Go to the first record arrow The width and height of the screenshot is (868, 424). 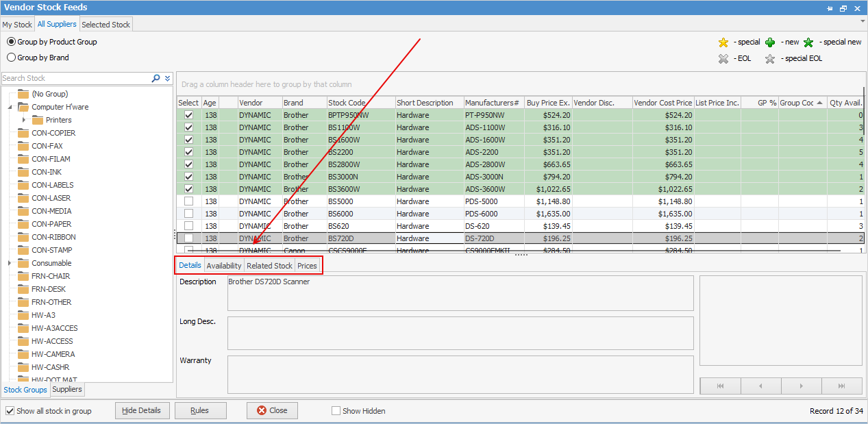pyautogui.click(x=720, y=386)
